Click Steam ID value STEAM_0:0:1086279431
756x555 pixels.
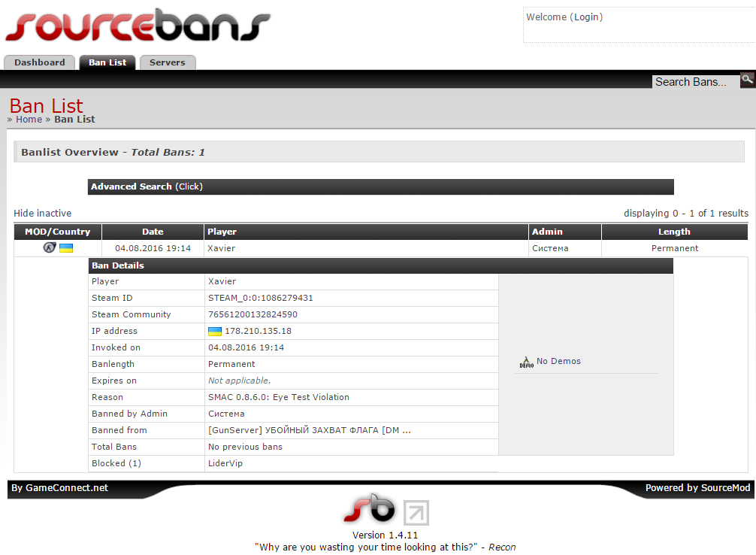pyautogui.click(x=260, y=299)
